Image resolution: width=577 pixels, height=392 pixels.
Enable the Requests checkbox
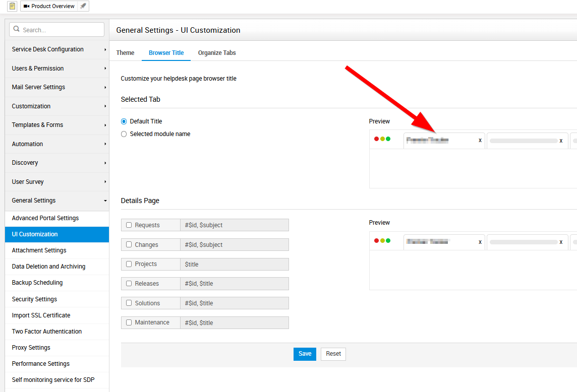129,225
